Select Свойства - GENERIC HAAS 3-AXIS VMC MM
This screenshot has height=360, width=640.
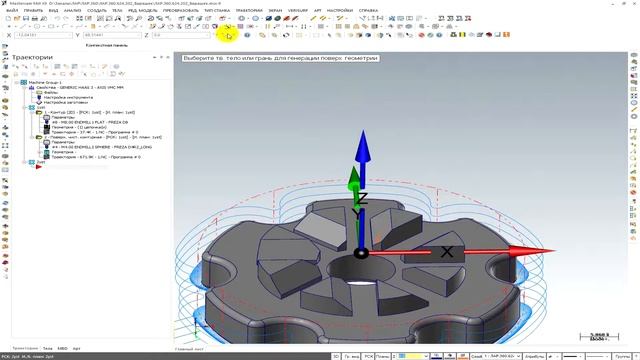point(80,87)
